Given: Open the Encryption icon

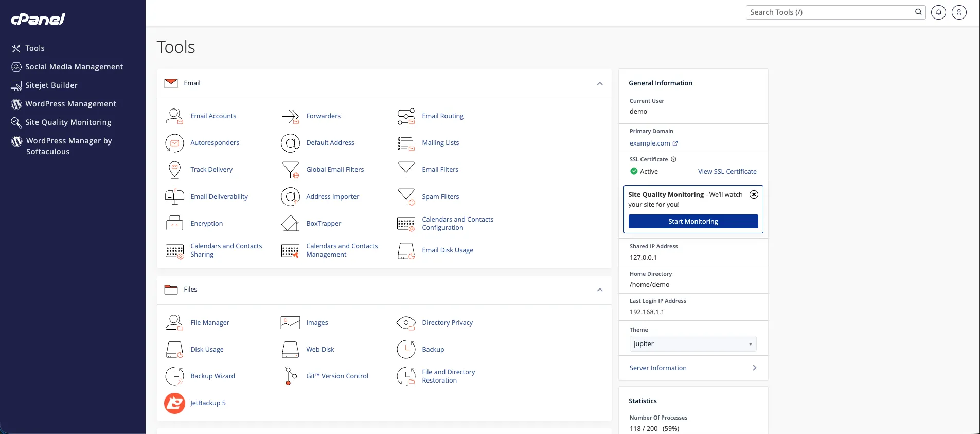Looking at the screenshot, I should [x=174, y=223].
